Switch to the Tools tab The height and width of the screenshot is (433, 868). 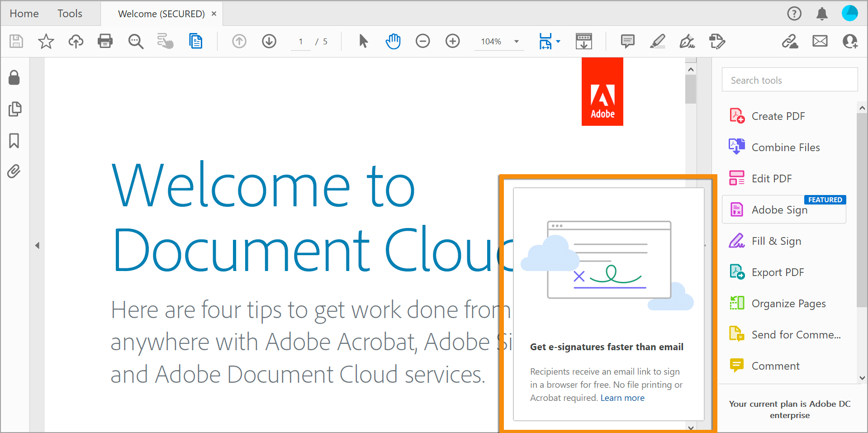[x=70, y=14]
